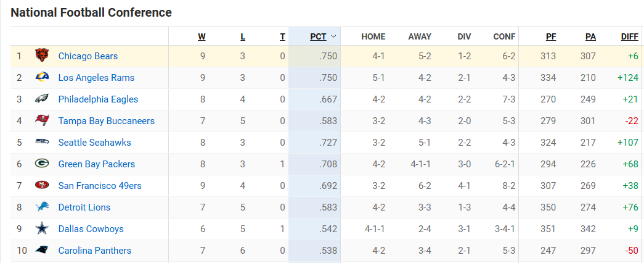The width and height of the screenshot is (644, 263).
Task: Click the Carolina Panthers logo
Action: pyautogui.click(x=42, y=251)
